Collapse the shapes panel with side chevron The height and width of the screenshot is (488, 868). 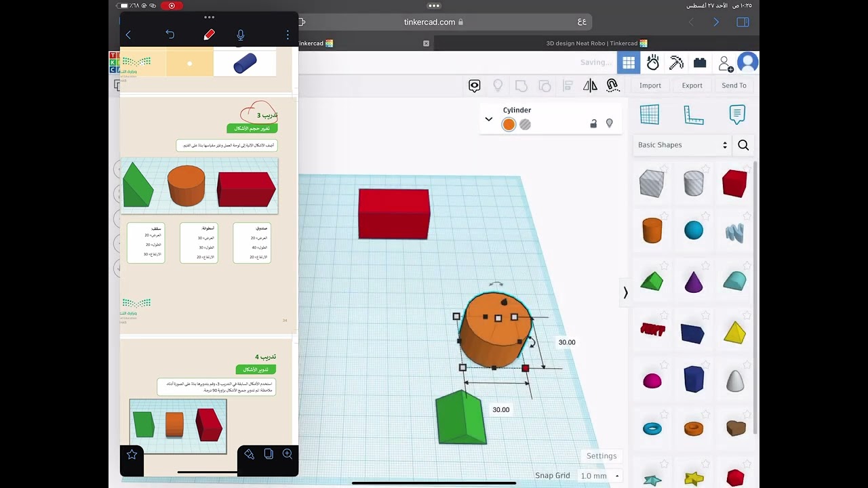pyautogui.click(x=625, y=293)
